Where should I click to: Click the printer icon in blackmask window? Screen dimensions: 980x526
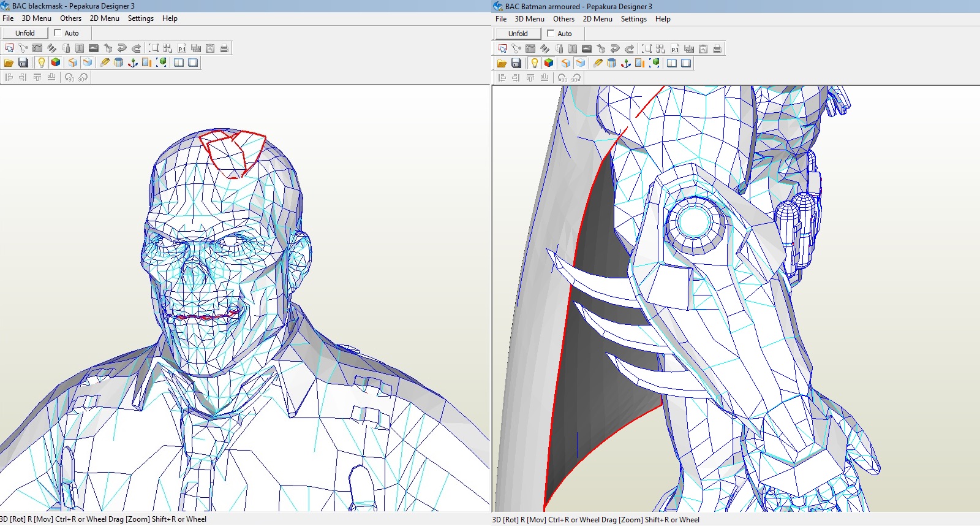(x=224, y=48)
